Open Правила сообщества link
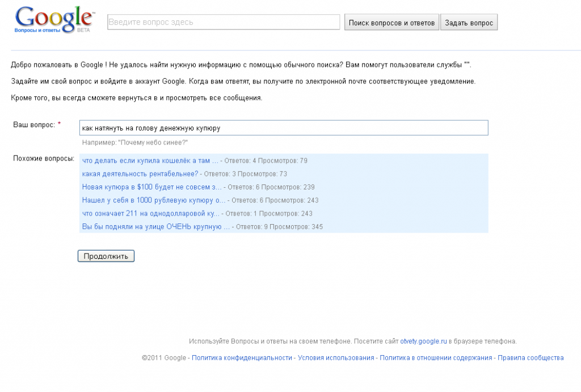The width and height of the screenshot is (581, 392). pos(531,358)
